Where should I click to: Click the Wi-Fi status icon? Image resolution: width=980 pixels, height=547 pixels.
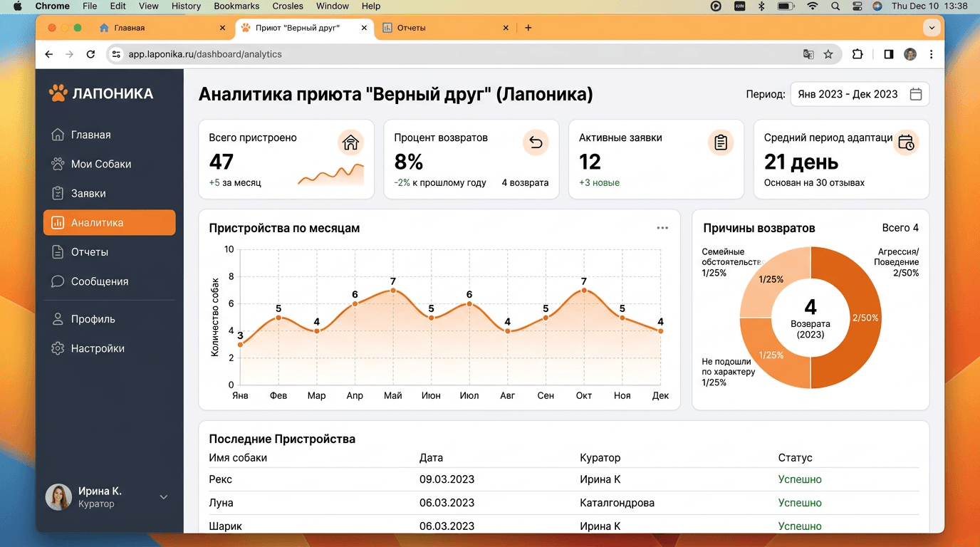click(812, 6)
